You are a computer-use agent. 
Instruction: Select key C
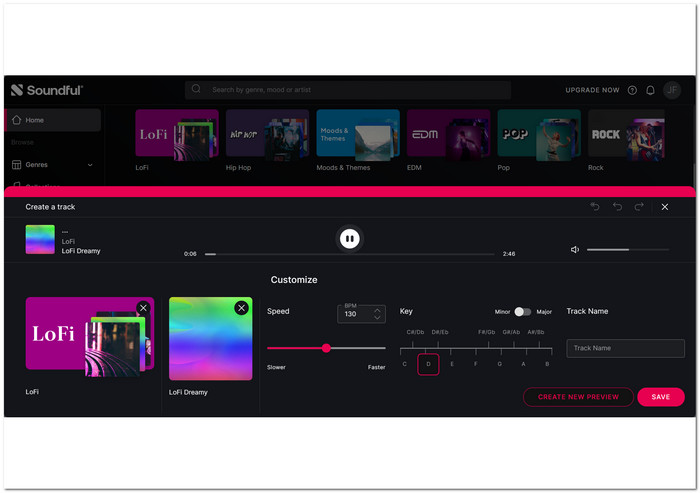(404, 364)
